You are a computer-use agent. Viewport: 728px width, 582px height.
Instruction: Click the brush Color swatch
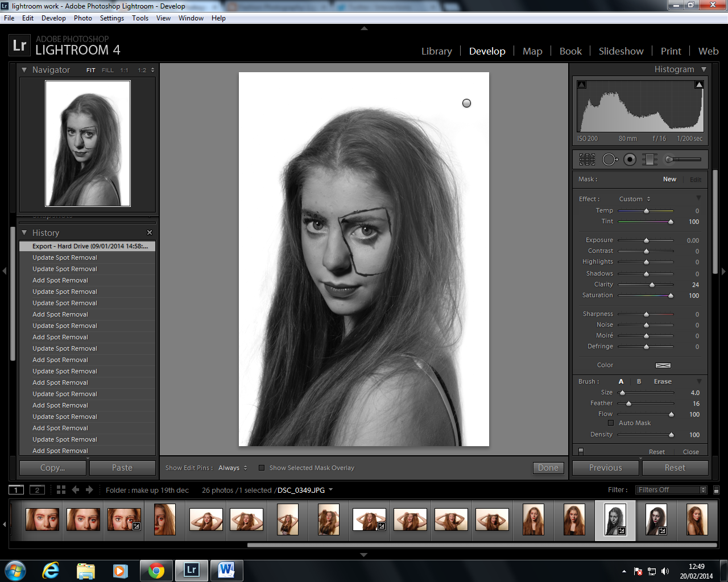pos(663,365)
